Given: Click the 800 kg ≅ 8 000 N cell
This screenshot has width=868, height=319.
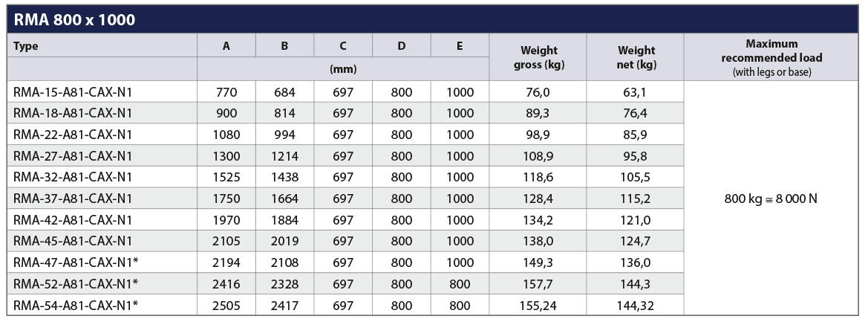Looking at the screenshot, I should (771, 198).
